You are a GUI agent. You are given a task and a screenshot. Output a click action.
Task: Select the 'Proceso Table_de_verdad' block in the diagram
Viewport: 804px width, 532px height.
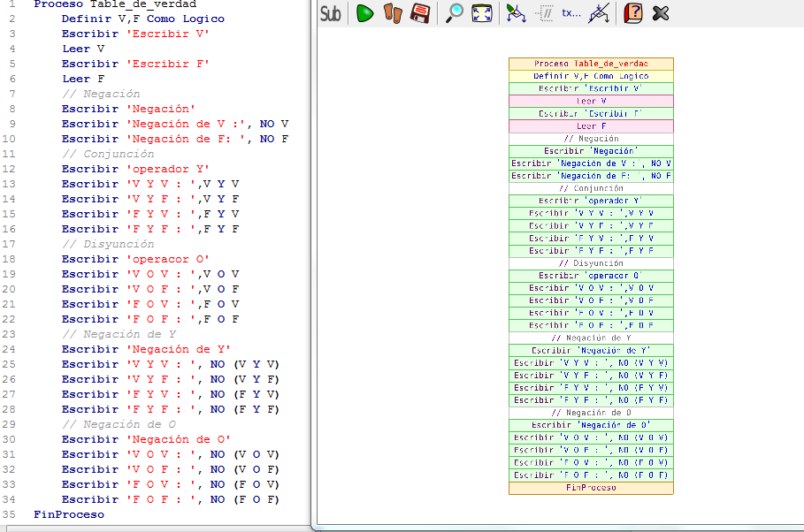pos(591,64)
